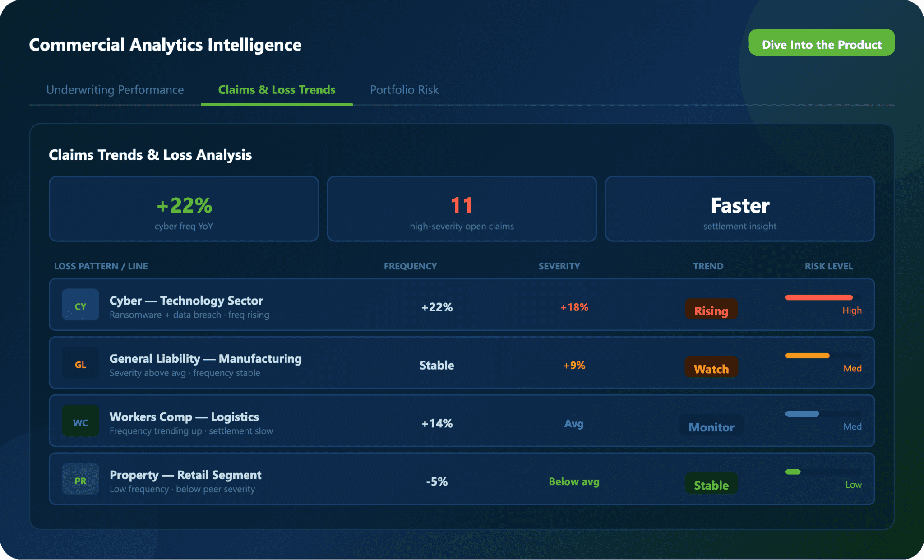Click the red High risk level bar
924x560 pixels.
[x=818, y=297]
